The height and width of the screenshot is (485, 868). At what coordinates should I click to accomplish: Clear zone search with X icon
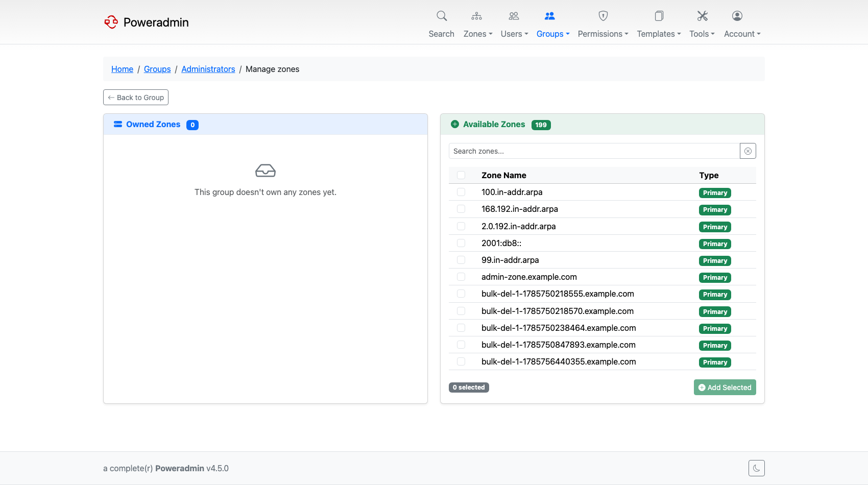click(748, 151)
